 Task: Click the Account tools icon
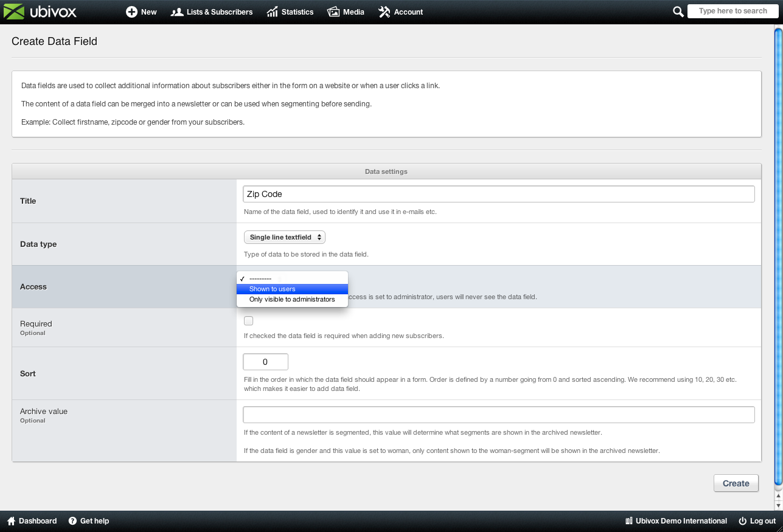[385, 12]
